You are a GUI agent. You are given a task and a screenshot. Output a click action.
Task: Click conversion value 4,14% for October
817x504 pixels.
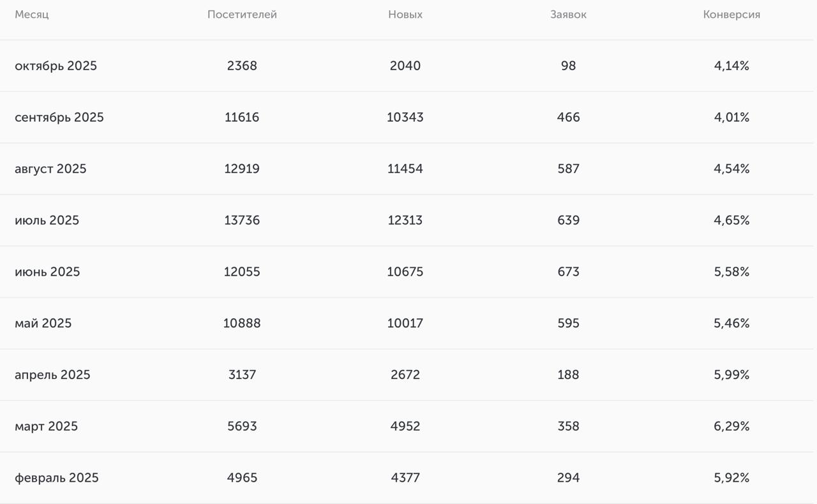pyautogui.click(x=731, y=66)
